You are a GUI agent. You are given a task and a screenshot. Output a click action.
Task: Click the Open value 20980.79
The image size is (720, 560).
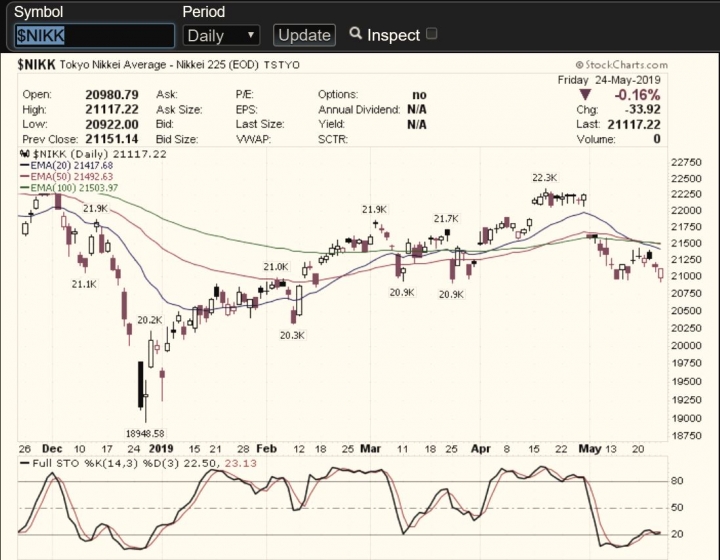coord(112,95)
